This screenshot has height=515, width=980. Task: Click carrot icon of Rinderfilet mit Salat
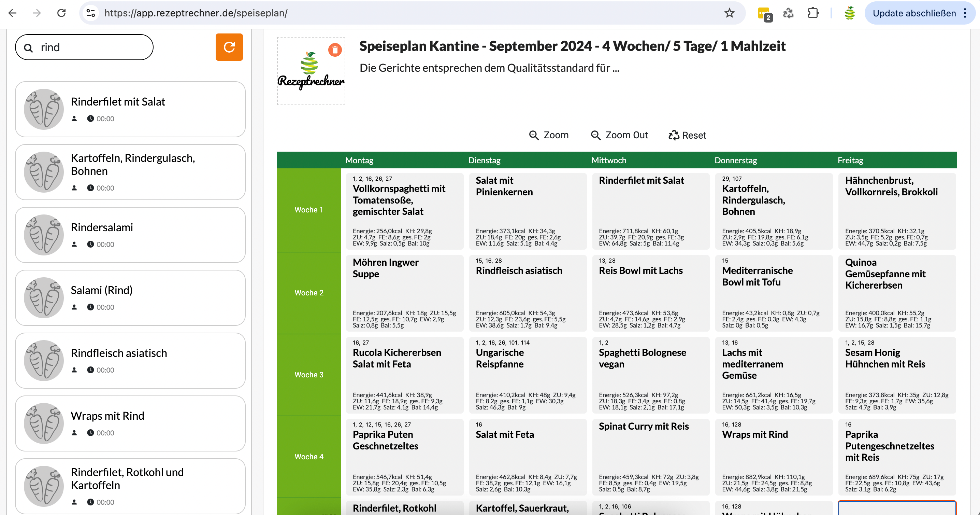click(x=44, y=109)
